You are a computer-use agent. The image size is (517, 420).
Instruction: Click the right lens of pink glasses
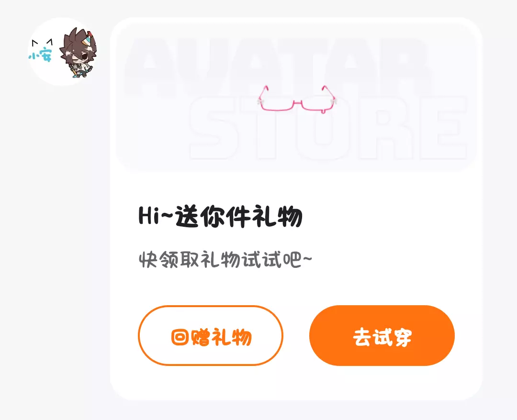pos(317,105)
